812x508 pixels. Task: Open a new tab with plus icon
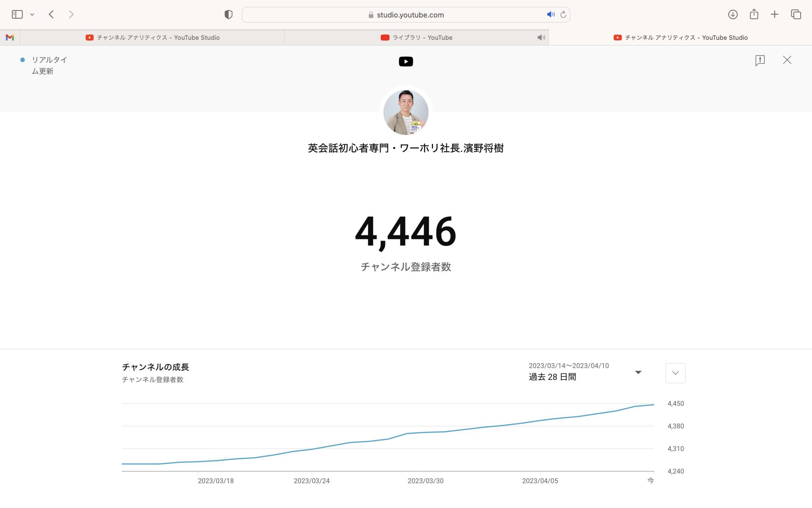point(774,15)
